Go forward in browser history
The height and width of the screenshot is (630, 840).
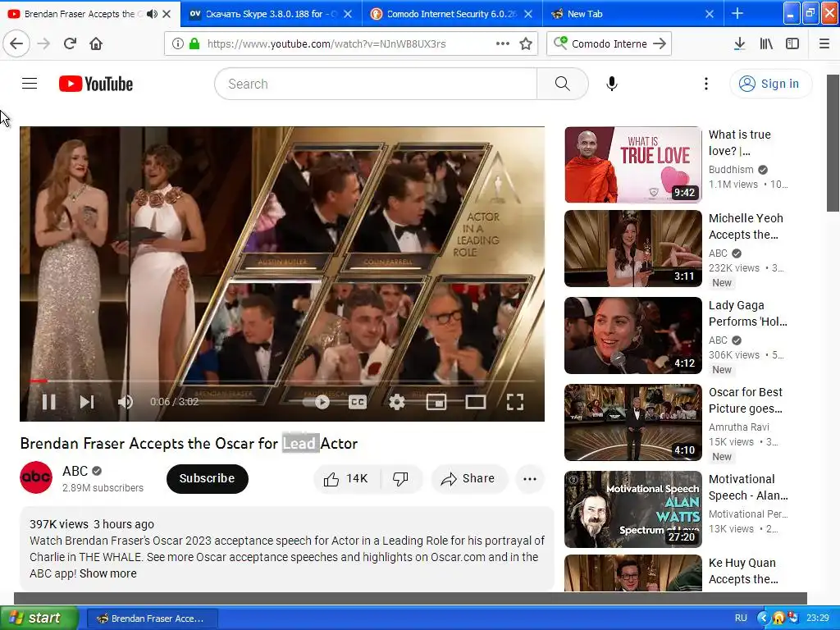pos(44,43)
